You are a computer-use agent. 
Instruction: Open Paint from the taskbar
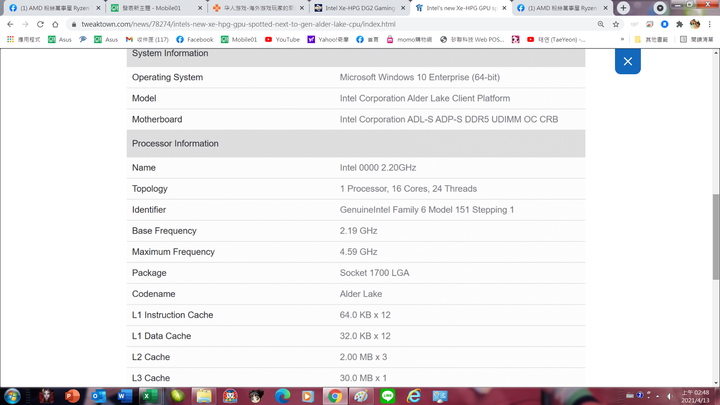click(x=361, y=396)
